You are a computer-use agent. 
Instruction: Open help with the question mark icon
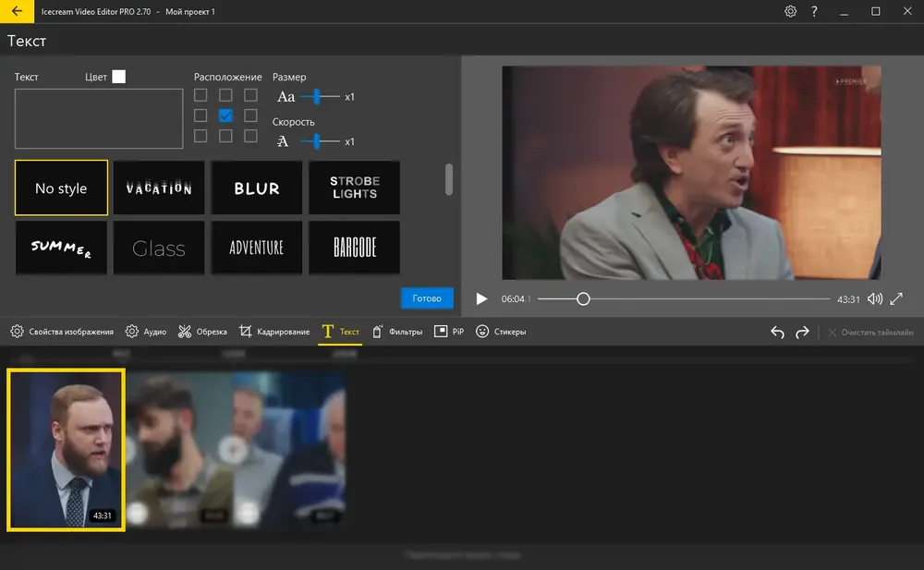click(x=814, y=11)
